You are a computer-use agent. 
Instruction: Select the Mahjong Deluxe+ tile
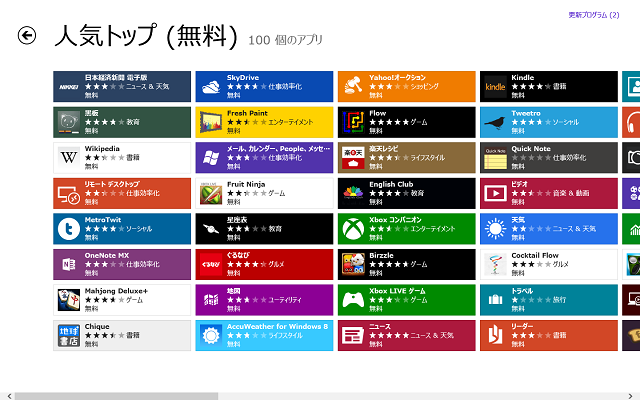pos(121,300)
